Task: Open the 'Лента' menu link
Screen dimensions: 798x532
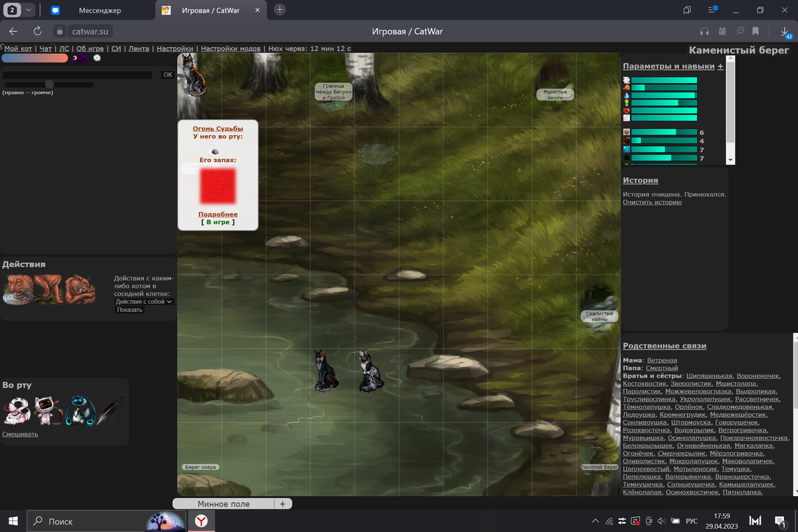Action: click(x=139, y=49)
